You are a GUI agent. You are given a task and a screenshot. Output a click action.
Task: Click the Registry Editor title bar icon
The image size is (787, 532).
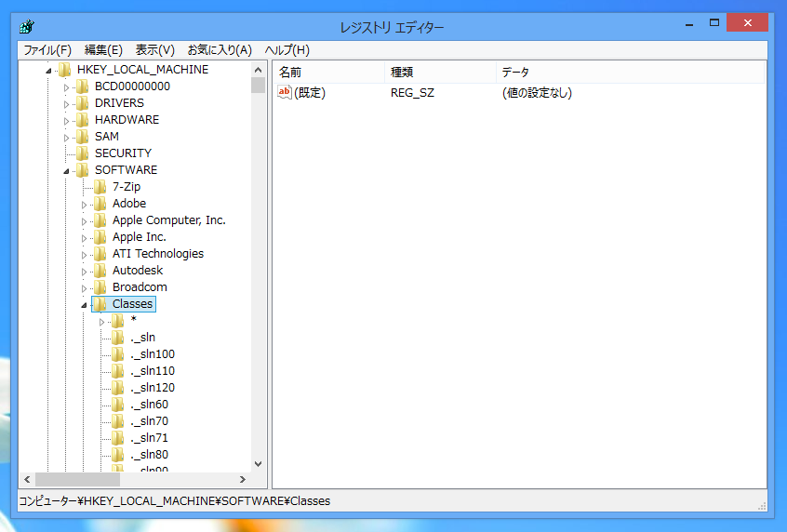27,26
